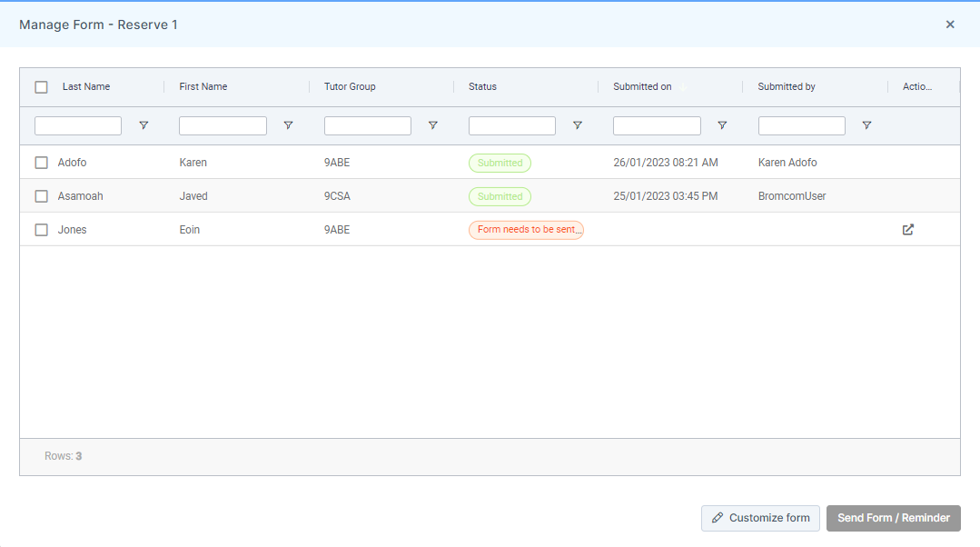Click the first name 'Karen'

coord(193,163)
